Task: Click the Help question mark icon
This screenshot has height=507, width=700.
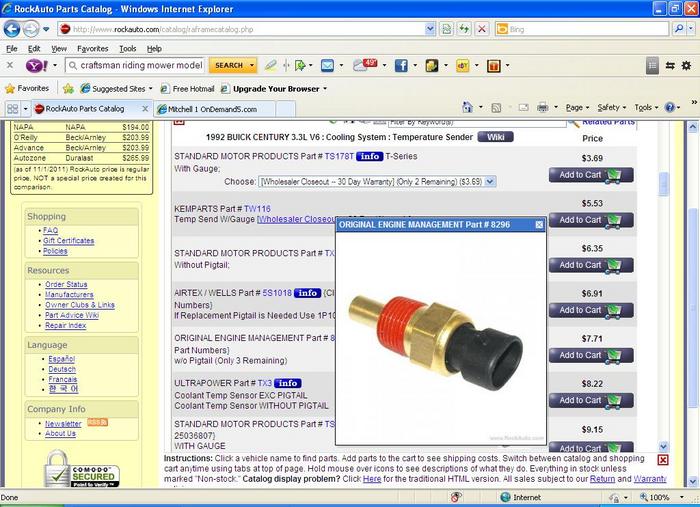Action: coord(669,108)
